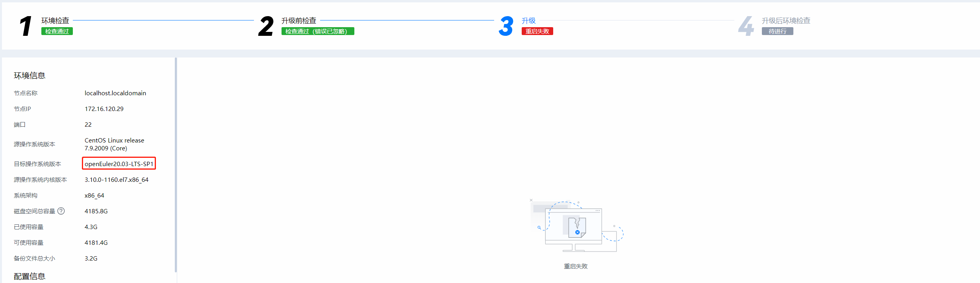The height and width of the screenshot is (283, 980).
Task: Click the highlighted openEuler20.03-LTS-SP1 target version
Action: 119,164
